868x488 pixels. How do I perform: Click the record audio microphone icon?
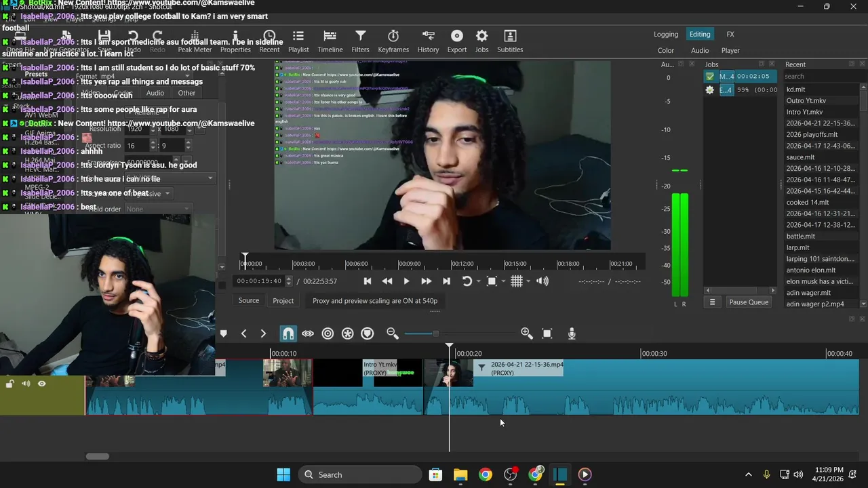(572, 333)
